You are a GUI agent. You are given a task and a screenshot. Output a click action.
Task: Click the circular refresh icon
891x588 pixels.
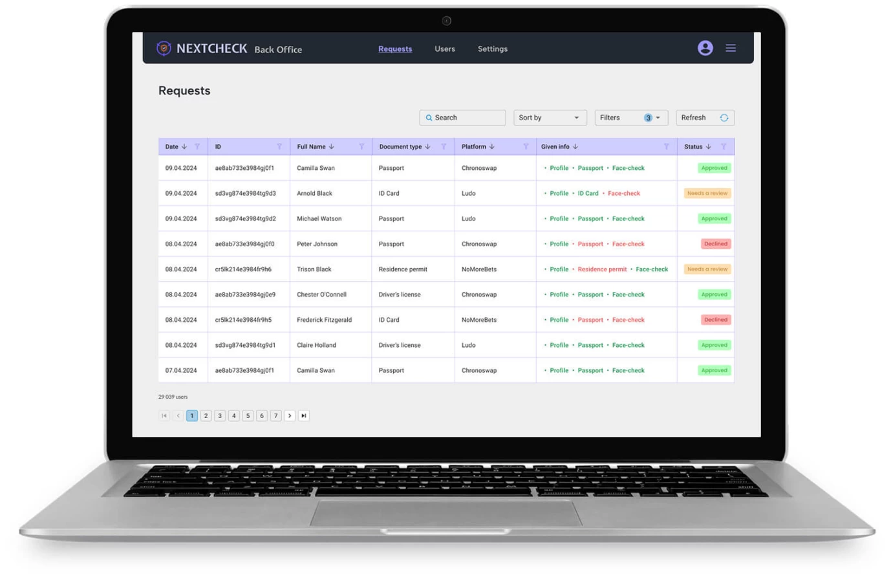pos(724,118)
